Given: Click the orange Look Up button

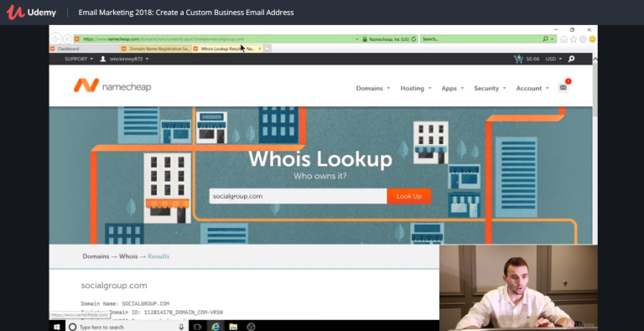Looking at the screenshot, I should (x=408, y=196).
